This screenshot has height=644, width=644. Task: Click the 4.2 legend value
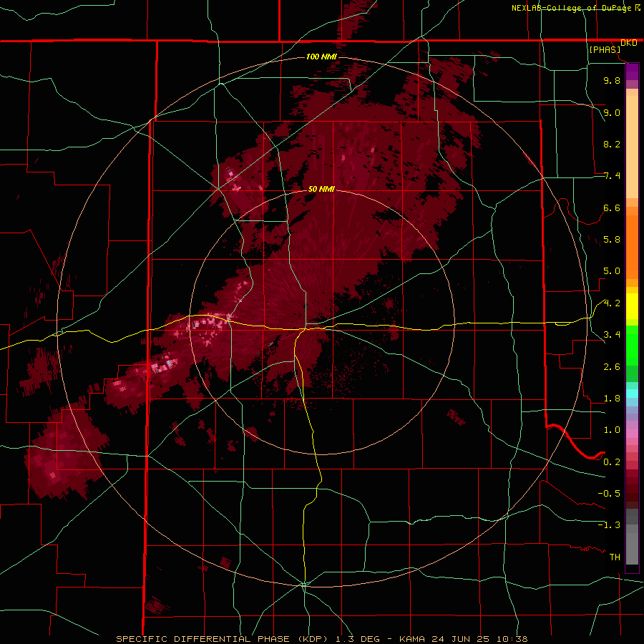pyautogui.click(x=612, y=303)
